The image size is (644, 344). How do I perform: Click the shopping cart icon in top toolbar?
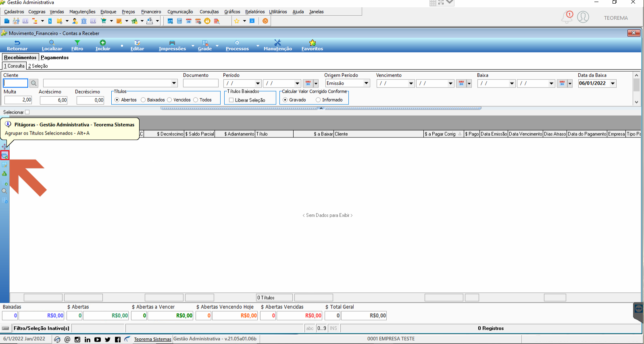(x=104, y=21)
